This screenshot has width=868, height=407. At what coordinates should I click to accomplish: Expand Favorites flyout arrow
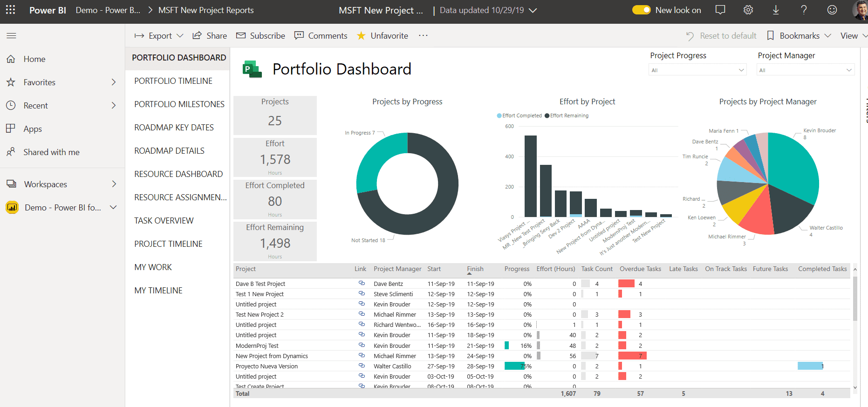(114, 82)
